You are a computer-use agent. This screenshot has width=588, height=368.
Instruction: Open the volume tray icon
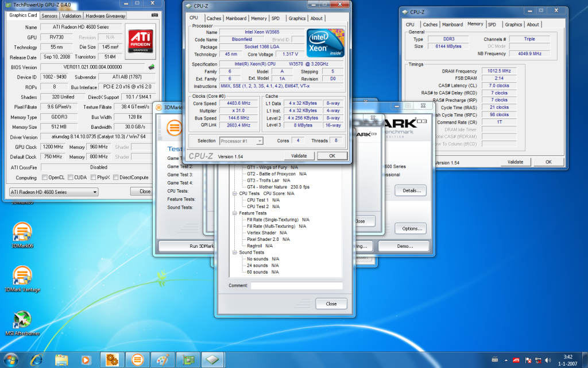(x=548, y=360)
